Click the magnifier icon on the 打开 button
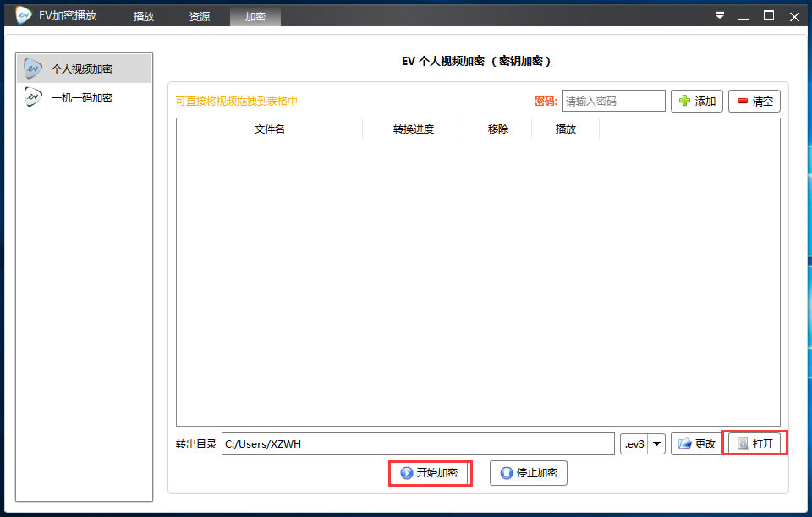The image size is (812, 517). coord(743,443)
